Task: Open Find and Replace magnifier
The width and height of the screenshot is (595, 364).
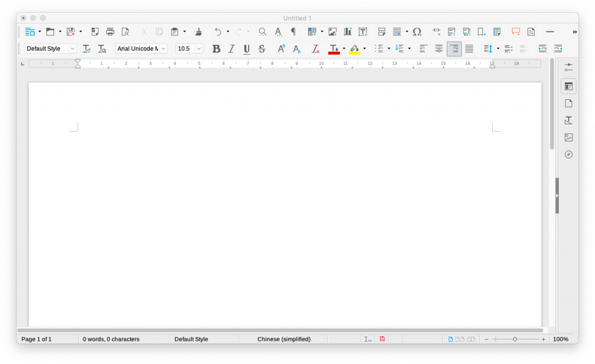Action: [x=262, y=32]
